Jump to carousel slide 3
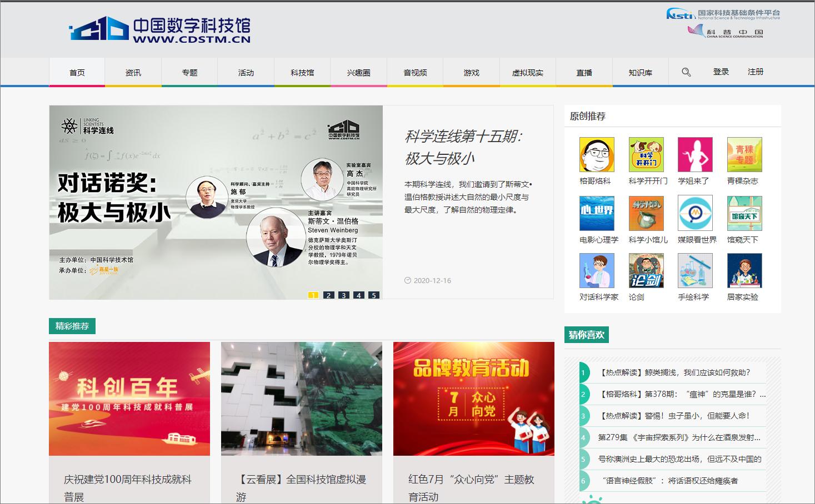Viewport: 815px width, 504px height. coord(343,296)
